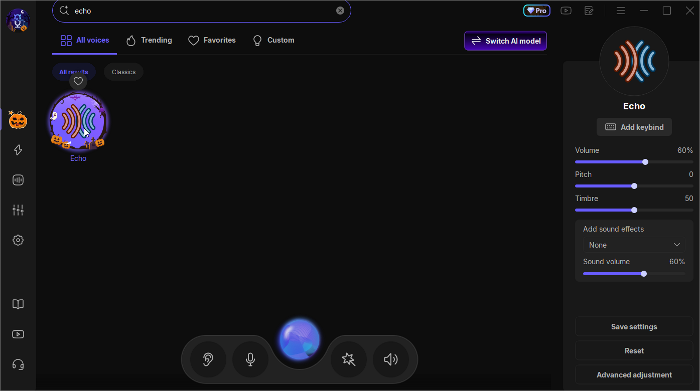Viewport: 700px width, 391px height.
Task: Open the user avatar profile icon
Action: point(18,20)
